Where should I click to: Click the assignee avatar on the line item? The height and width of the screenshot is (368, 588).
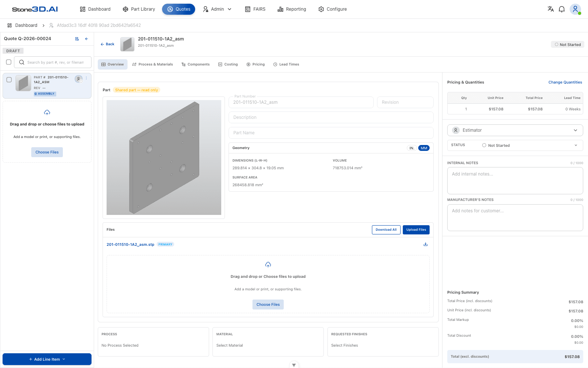click(x=79, y=79)
